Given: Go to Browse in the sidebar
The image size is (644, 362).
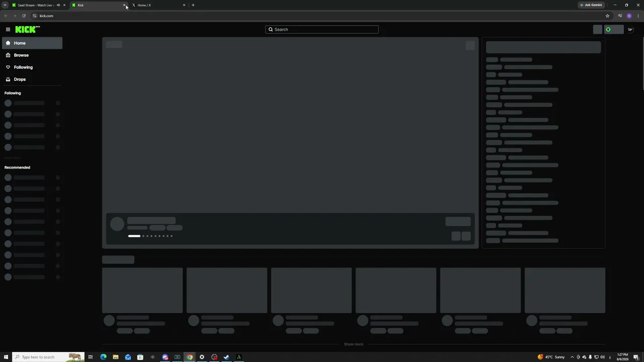Looking at the screenshot, I should pyautogui.click(x=32, y=55).
